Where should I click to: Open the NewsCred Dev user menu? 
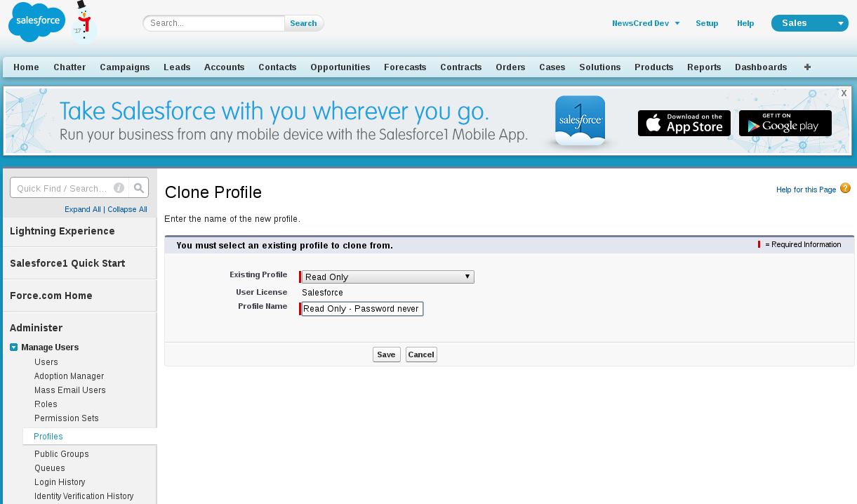(646, 23)
